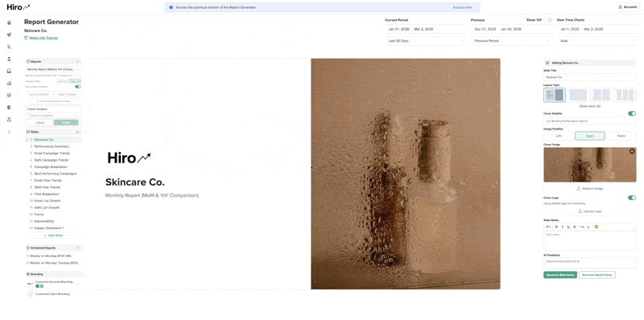Set image position to Left
The width and height of the screenshot is (644, 320).
(558, 136)
